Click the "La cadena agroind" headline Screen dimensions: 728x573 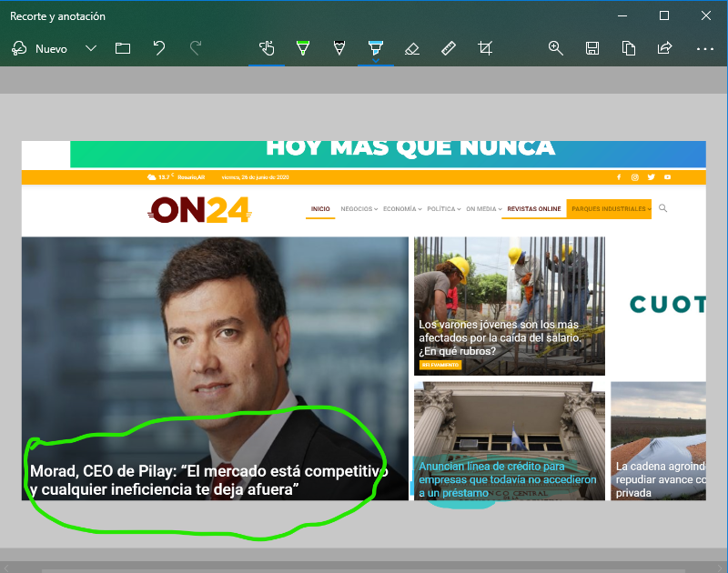click(661, 479)
